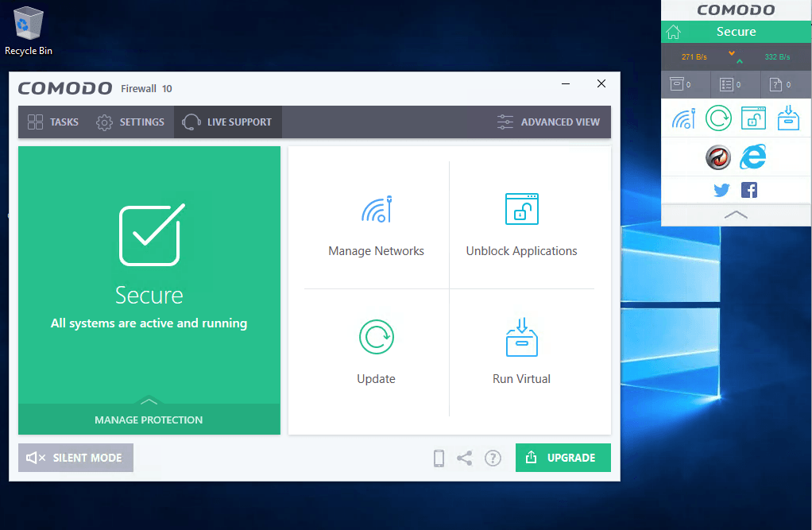Screen dimensions: 812x530
Task: Launch Comodo Dragon browser from widget
Action: click(x=718, y=157)
